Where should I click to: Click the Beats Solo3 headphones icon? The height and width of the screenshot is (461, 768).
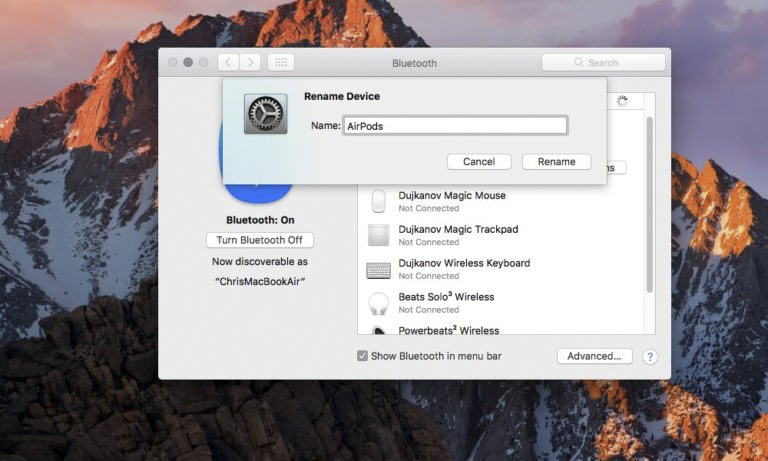(x=378, y=303)
